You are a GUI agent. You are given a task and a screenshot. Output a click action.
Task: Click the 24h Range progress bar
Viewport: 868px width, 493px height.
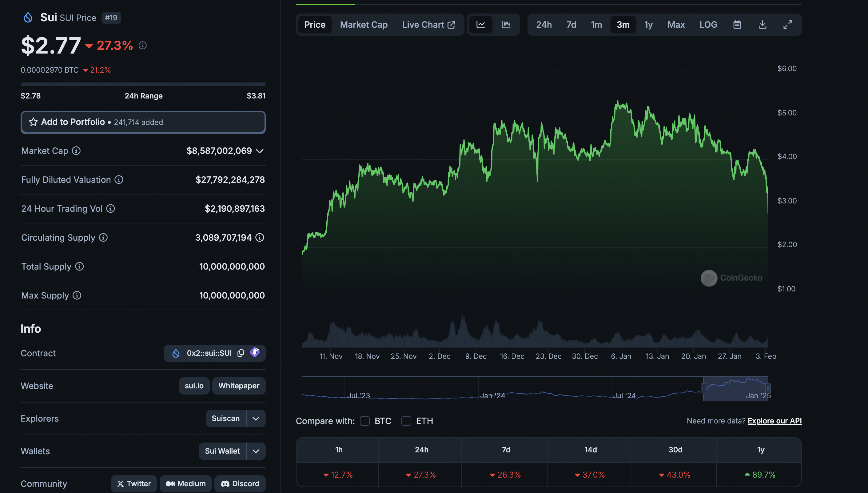pos(143,84)
